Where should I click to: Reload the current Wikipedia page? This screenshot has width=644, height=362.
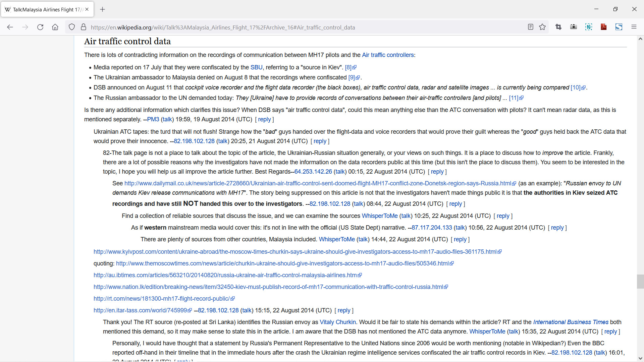40,27
